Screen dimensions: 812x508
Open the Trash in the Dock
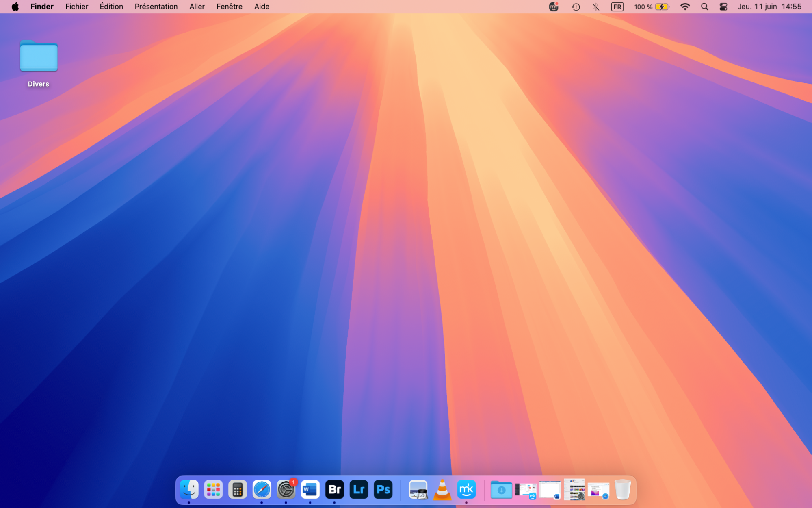pos(623,490)
